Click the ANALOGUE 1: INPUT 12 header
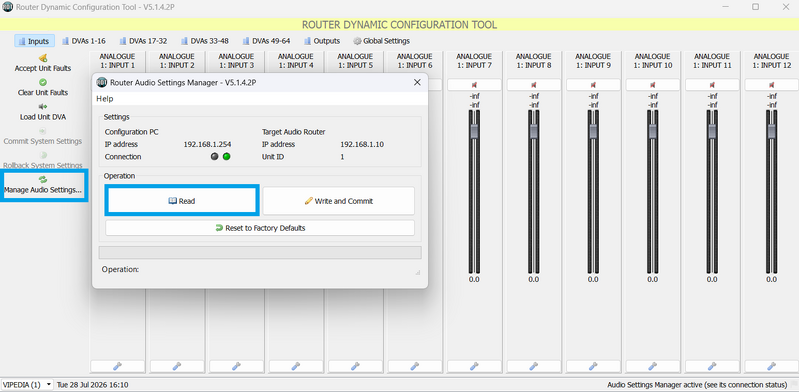 [x=771, y=61]
